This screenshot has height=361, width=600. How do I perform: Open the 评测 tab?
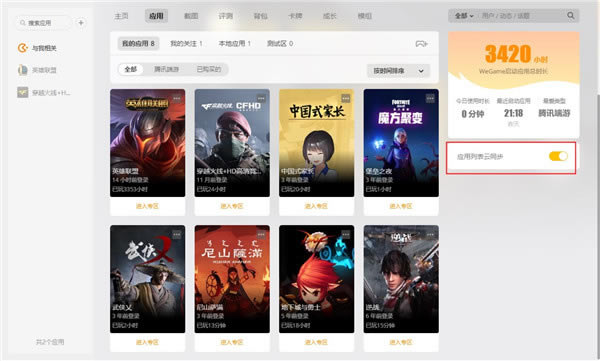(225, 16)
